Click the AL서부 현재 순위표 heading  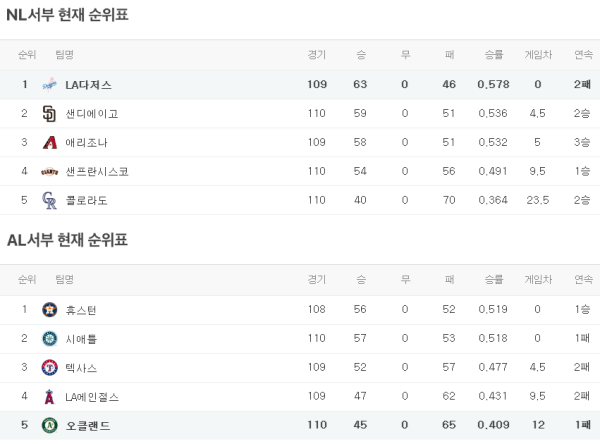click(67, 240)
